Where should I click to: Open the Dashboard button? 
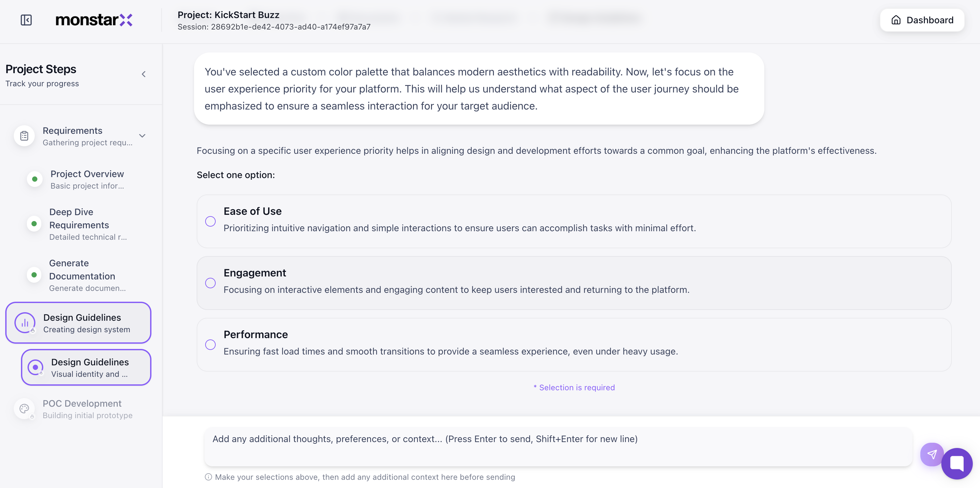(922, 20)
